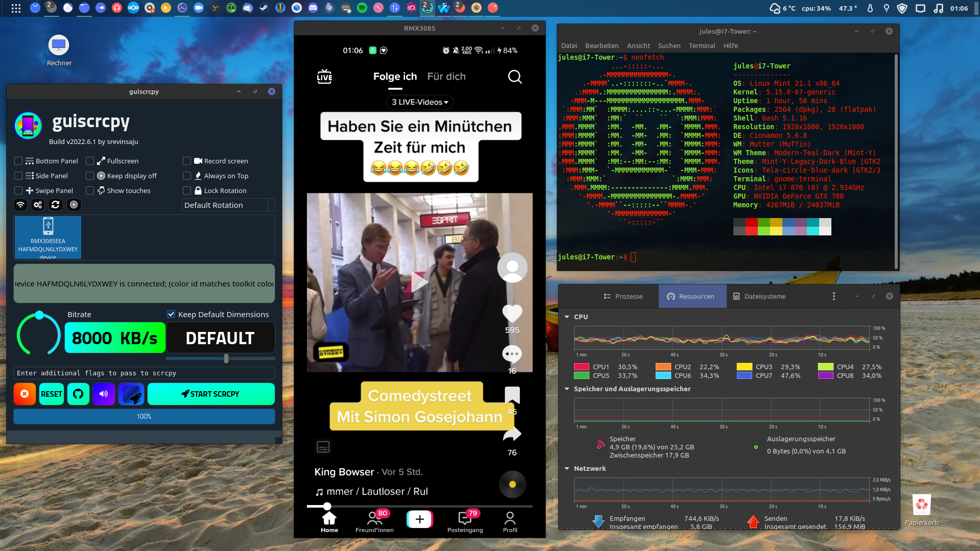Enable the Show touches checkbox

[x=90, y=190]
